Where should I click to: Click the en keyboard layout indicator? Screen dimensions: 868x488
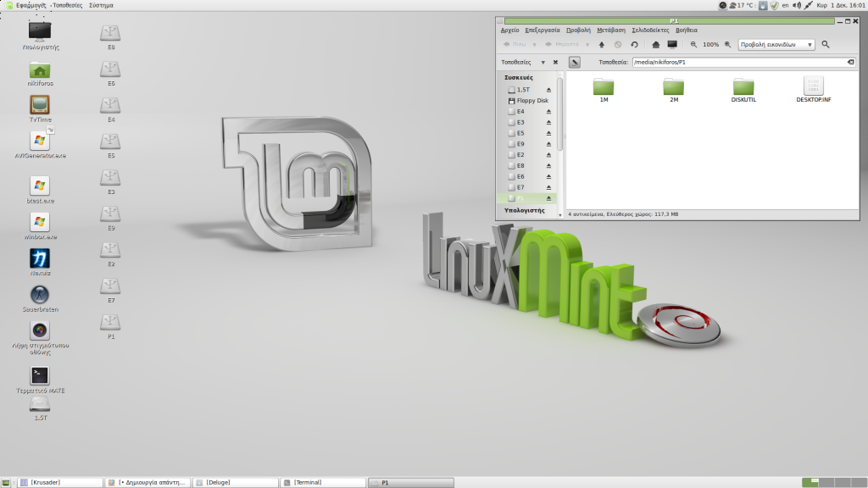785,5
